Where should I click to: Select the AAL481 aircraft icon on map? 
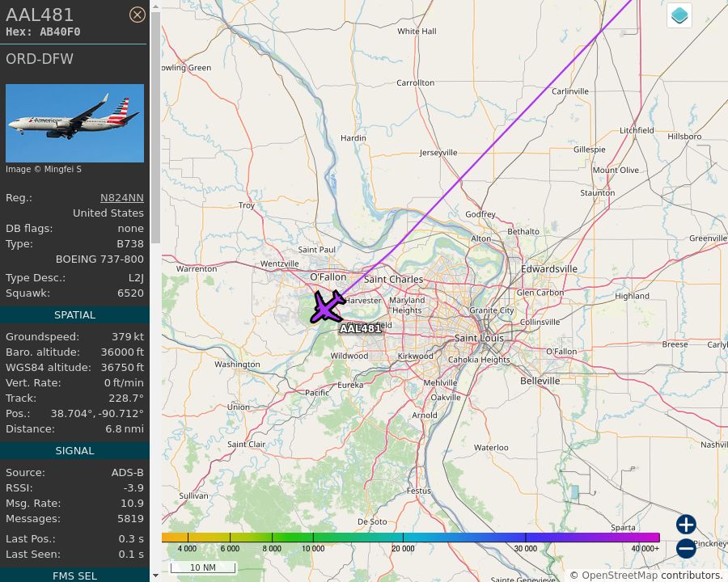[x=328, y=307]
